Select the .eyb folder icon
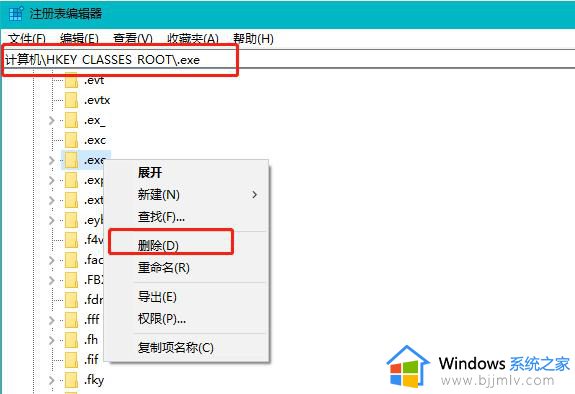Screen dimensions: 575x394 (x=72, y=220)
